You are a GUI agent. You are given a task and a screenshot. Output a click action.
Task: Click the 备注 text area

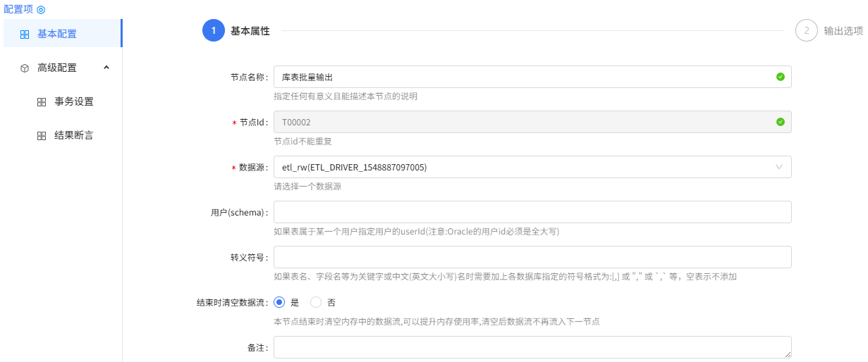pyautogui.click(x=532, y=347)
